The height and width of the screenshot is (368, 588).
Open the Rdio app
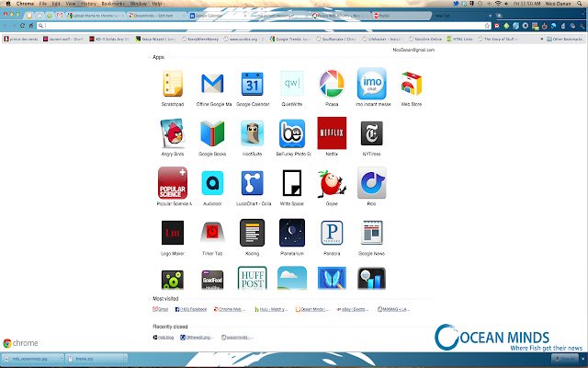click(371, 183)
